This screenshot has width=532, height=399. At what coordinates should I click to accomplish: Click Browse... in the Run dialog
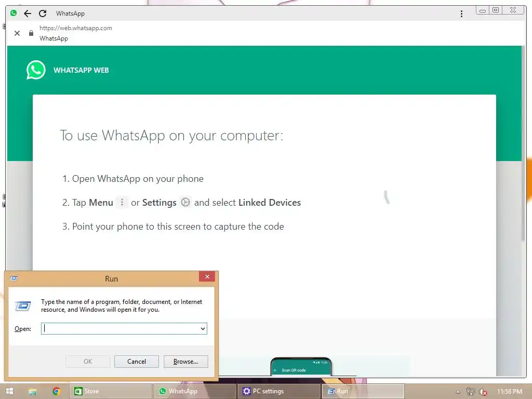[185, 362]
